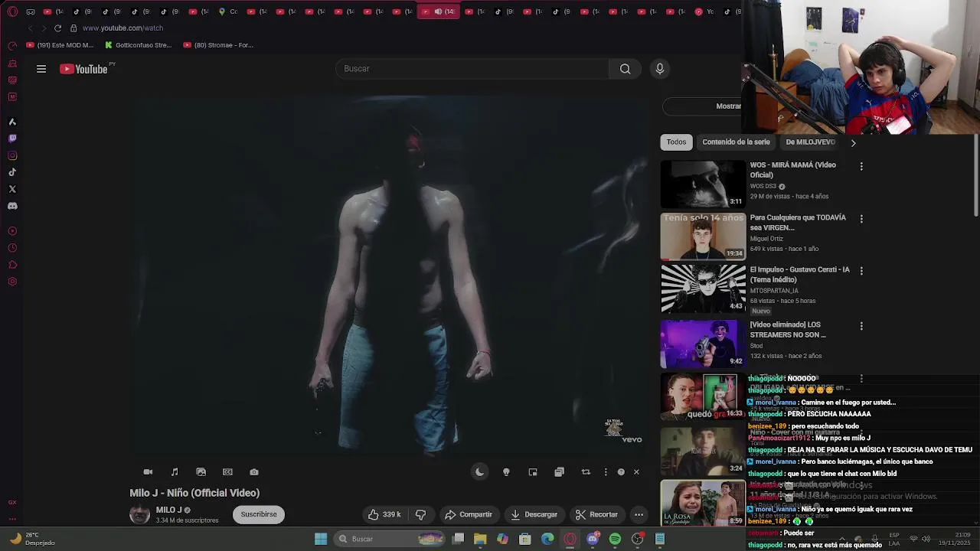Toggle the loop repeat icon
980x551 pixels.
pos(586,472)
